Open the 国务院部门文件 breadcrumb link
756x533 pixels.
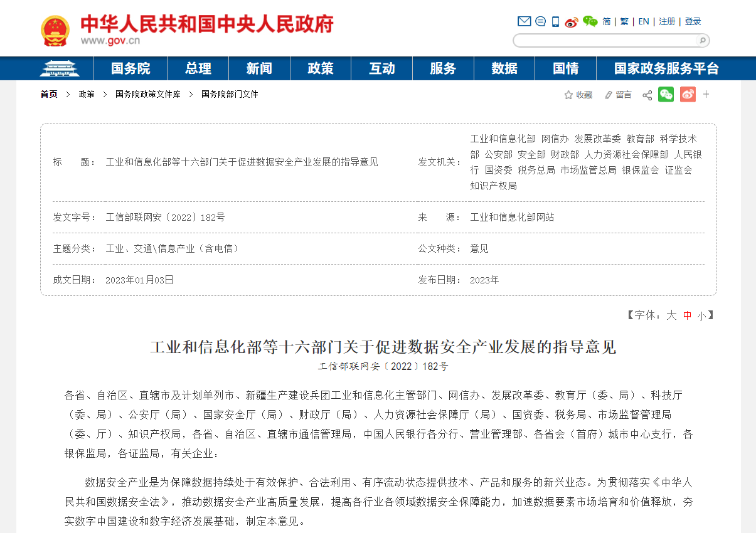coord(230,94)
